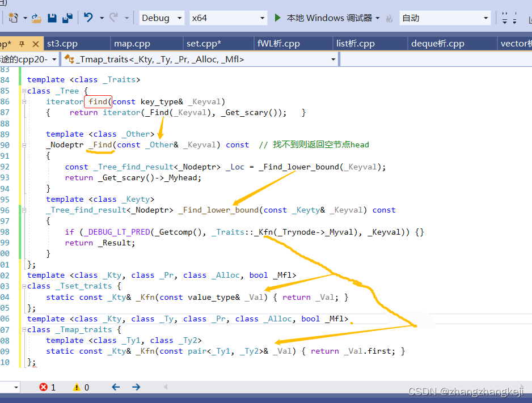Collapse the class _Tset_traits block
The height and width of the screenshot is (403, 532).
click(24, 286)
